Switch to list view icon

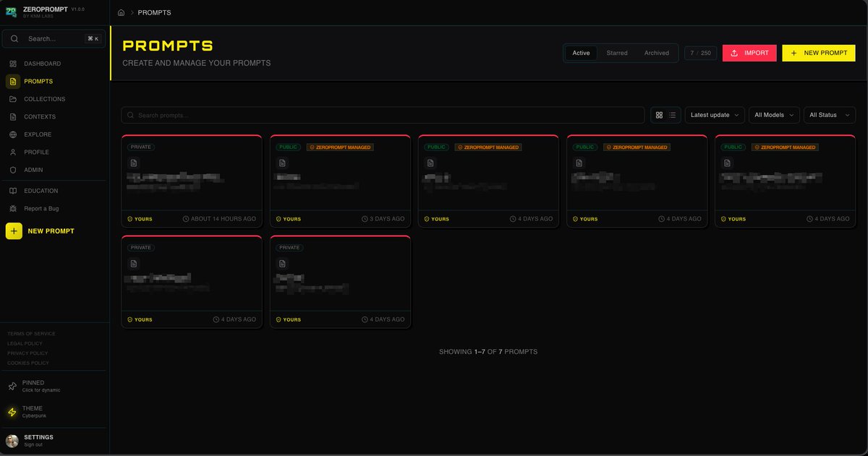tap(672, 115)
